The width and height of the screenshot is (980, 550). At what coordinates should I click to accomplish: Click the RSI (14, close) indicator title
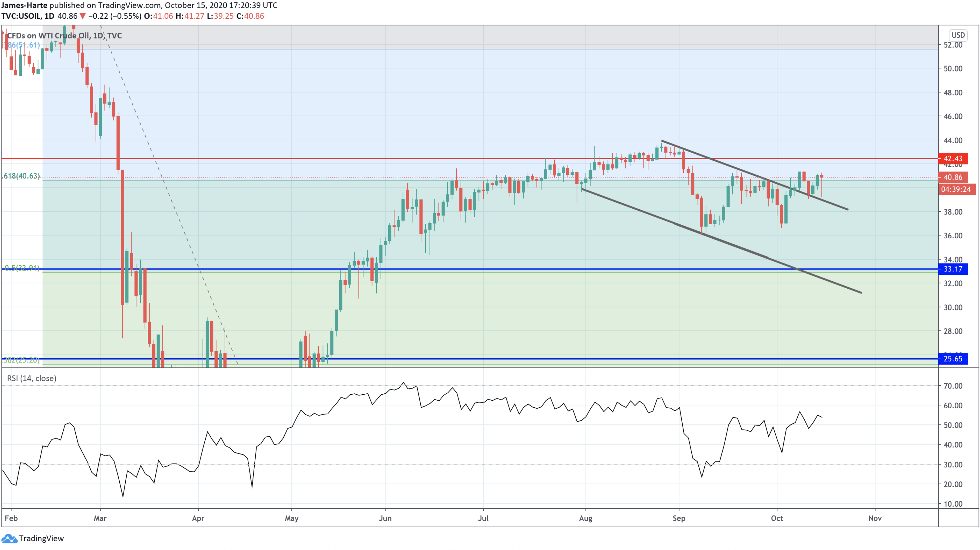31,379
